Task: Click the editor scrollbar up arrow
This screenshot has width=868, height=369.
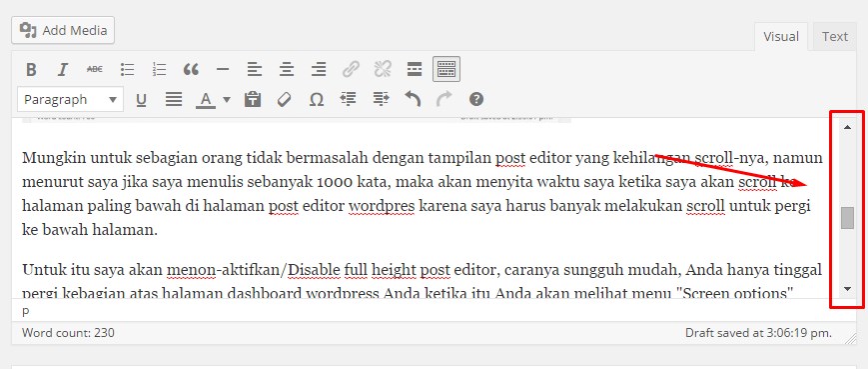Action: point(847,127)
